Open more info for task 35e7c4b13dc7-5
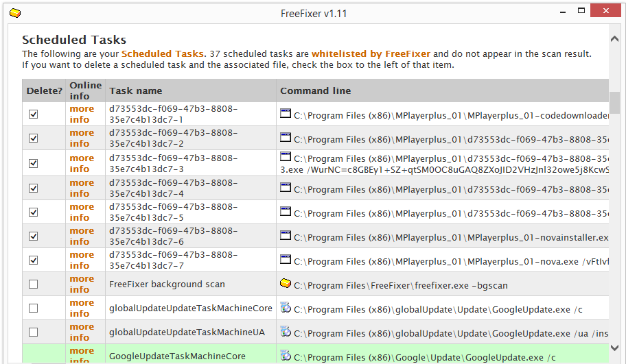Screen dimensions: 626x364 tap(82, 212)
